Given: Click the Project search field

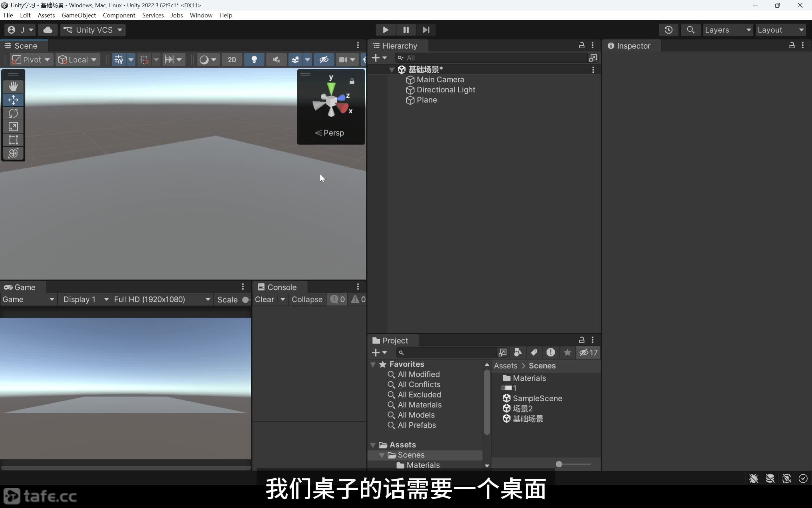Looking at the screenshot, I should (446, 352).
